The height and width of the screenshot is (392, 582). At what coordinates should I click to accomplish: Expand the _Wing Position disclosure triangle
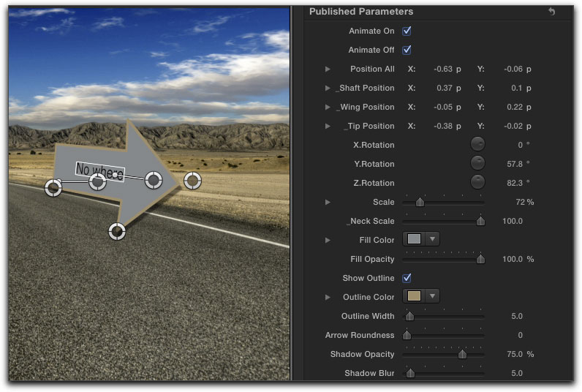click(x=328, y=107)
